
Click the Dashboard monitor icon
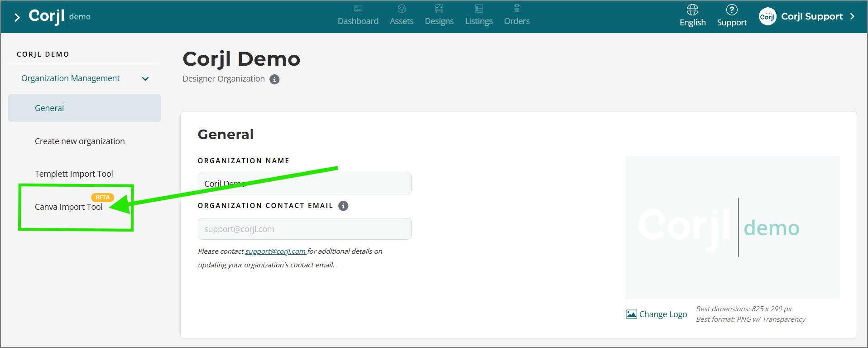click(x=358, y=9)
